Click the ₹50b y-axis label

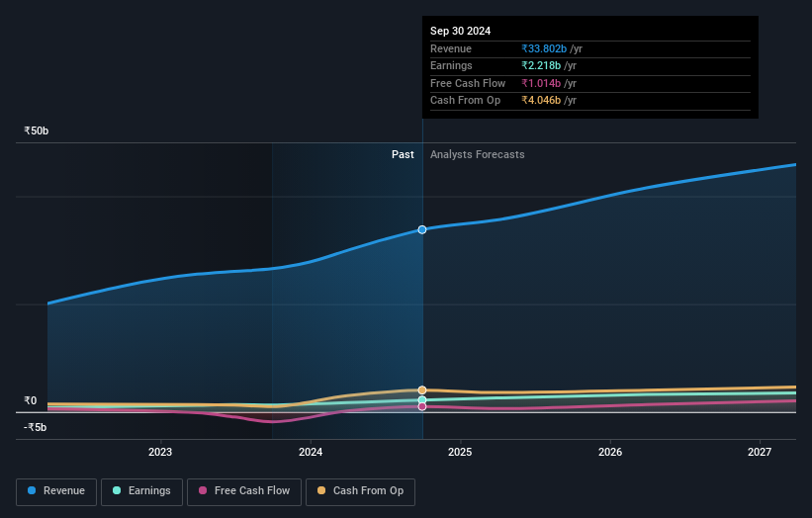click(x=37, y=130)
